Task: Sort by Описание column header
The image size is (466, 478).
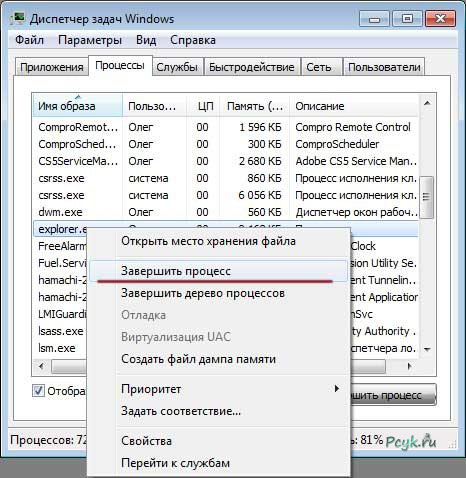Action: pos(353,106)
